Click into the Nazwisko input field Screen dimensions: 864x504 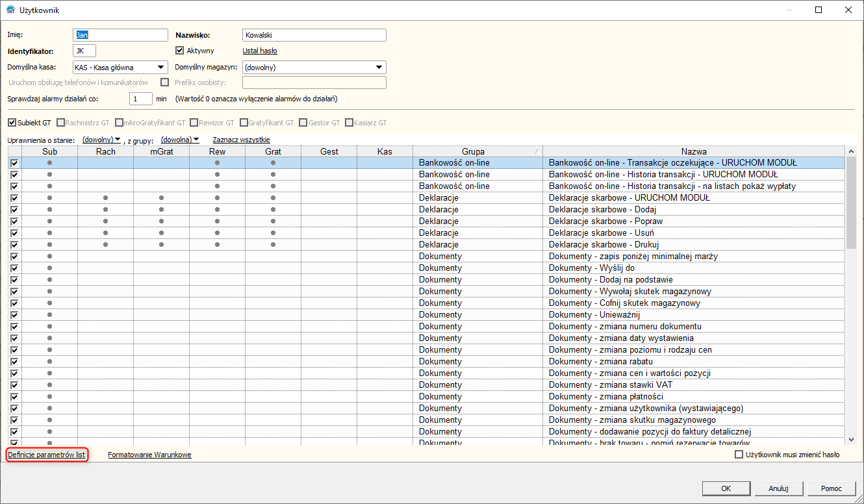coord(314,35)
